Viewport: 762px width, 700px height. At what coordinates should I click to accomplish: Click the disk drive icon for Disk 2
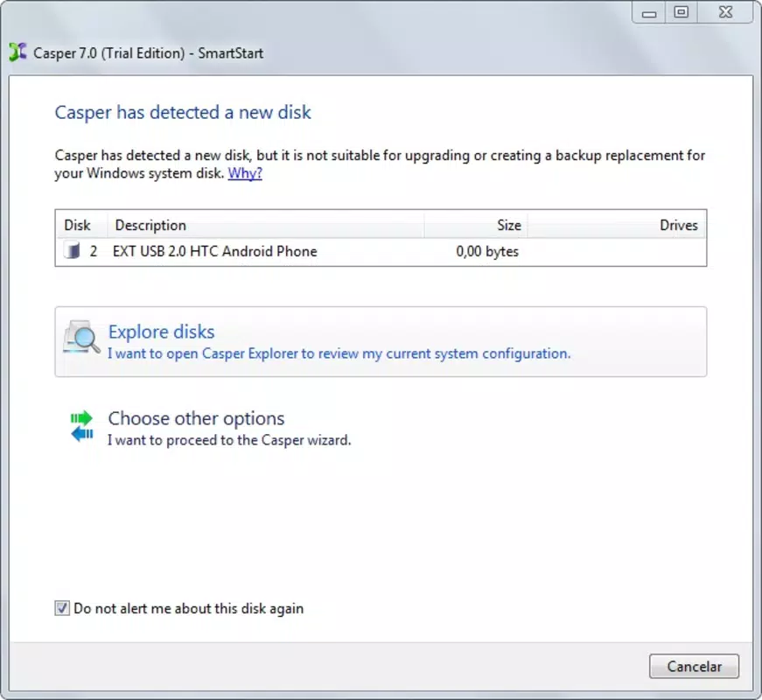(x=72, y=251)
